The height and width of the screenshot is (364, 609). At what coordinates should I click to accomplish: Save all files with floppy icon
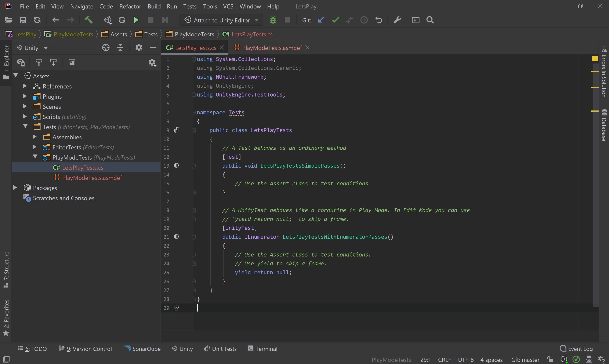[23, 20]
